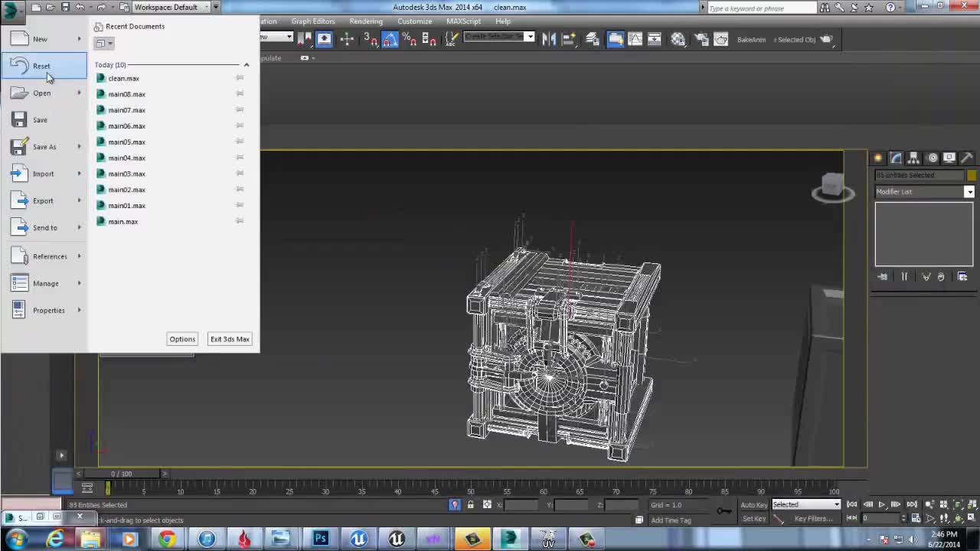Pin main07.max to recent list
980x551 pixels.
click(240, 109)
